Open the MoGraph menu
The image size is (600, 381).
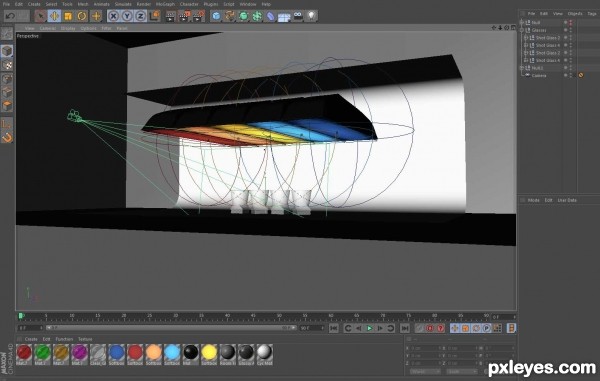tap(165, 4)
